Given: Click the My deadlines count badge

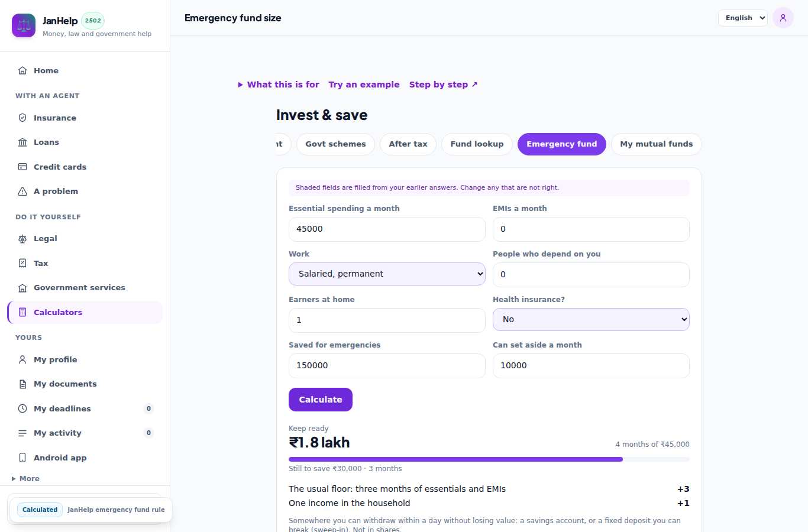Looking at the screenshot, I should point(148,408).
